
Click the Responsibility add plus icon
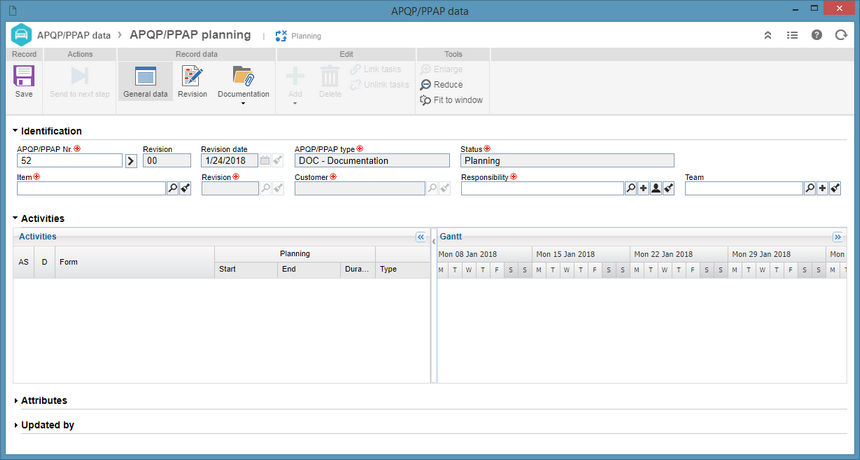click(x=643, y=188)
